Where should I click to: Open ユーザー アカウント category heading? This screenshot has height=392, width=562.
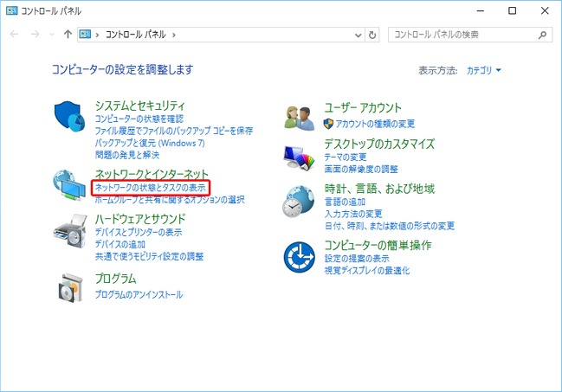click(363, 107)
